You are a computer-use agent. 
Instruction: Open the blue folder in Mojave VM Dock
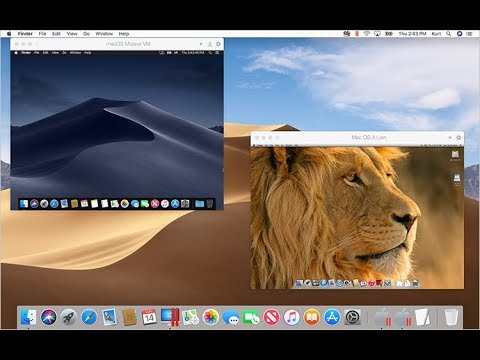click(200, 203)
